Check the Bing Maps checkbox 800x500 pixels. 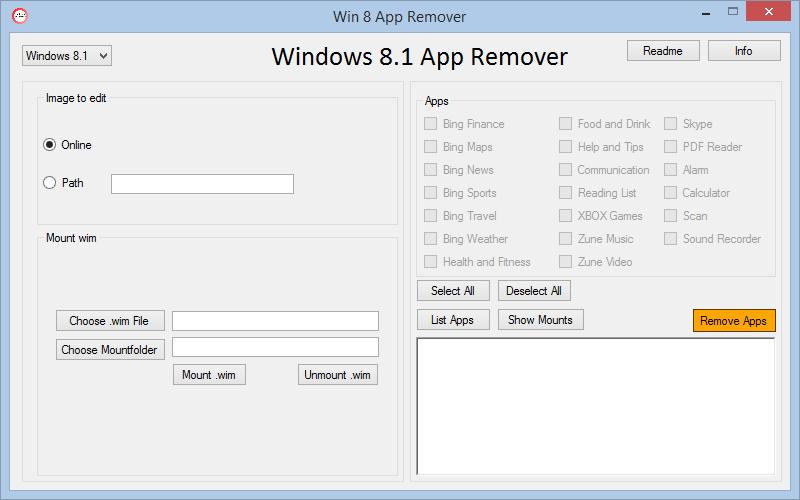pos(431,147)
